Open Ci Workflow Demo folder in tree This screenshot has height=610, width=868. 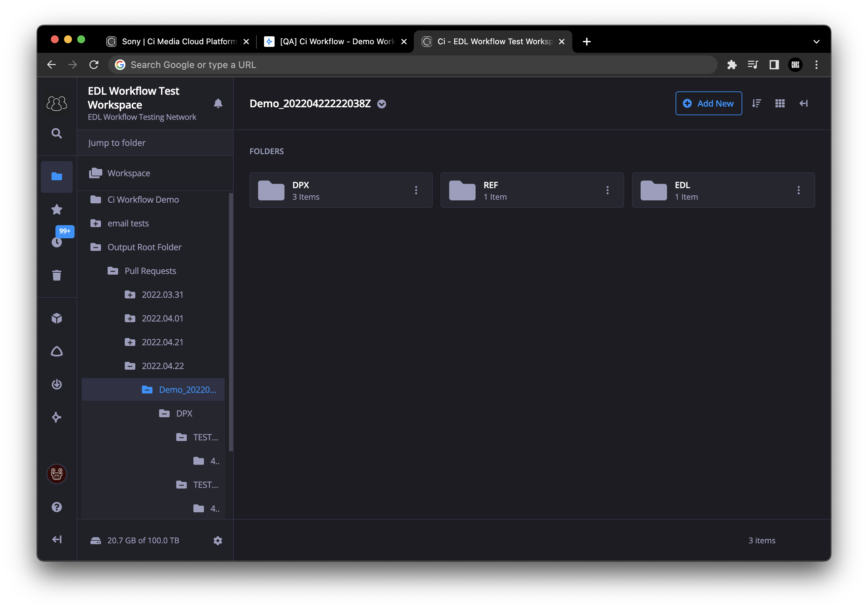tap(143, 199)
